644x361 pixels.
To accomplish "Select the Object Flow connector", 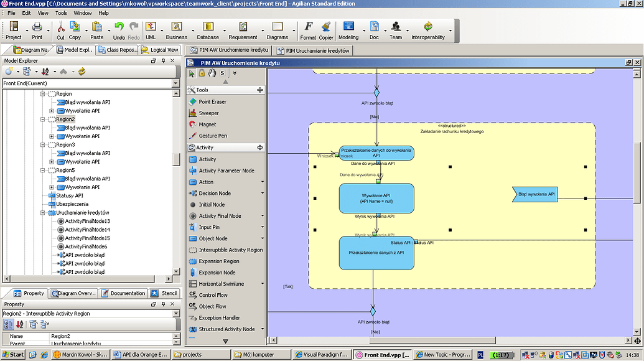I will [x=207, y=306].
